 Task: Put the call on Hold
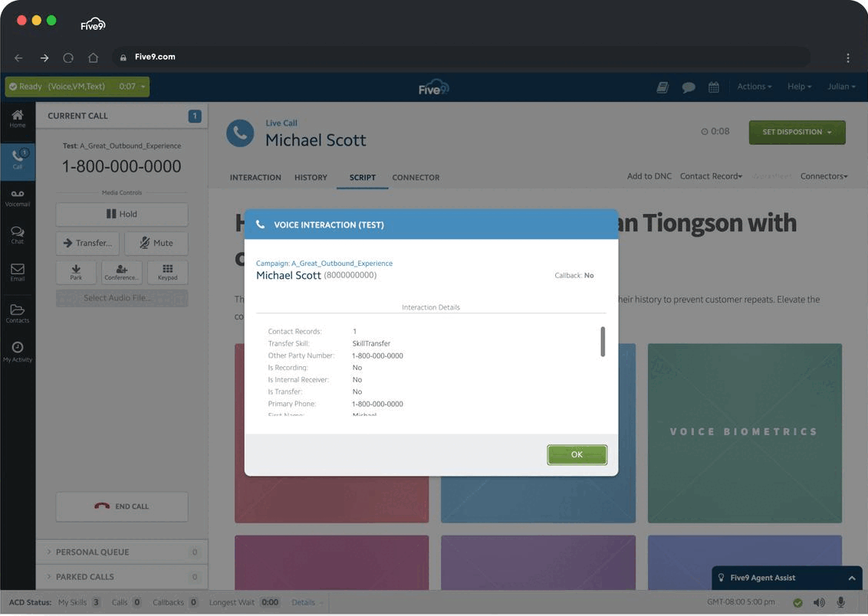point(122,215)
